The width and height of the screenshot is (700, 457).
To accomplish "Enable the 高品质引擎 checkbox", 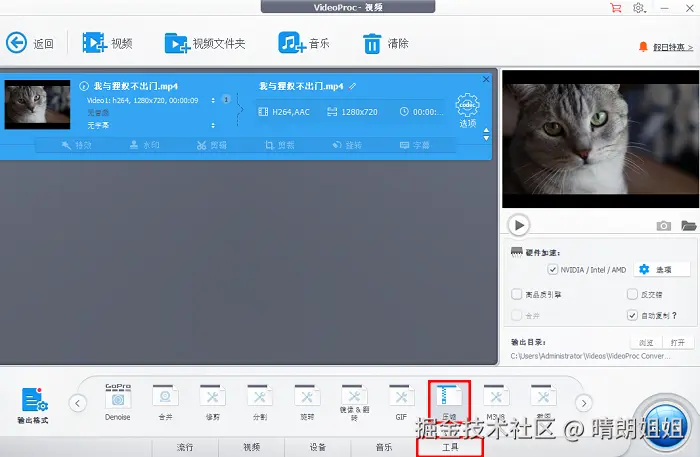I will point(517,294).
